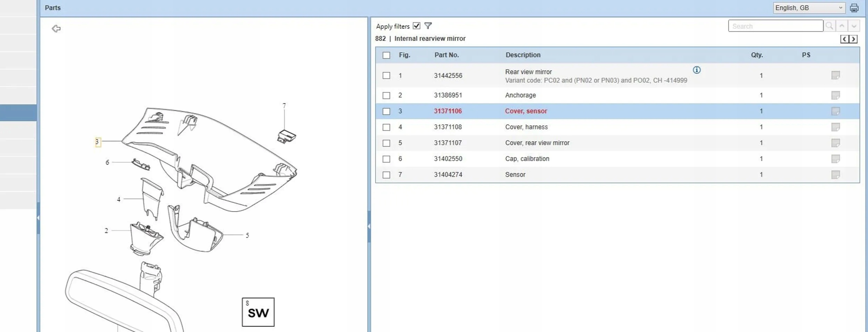Open note icon for Sensor row
This screenshot has height=332, width=868.
(x=835, y=175)
